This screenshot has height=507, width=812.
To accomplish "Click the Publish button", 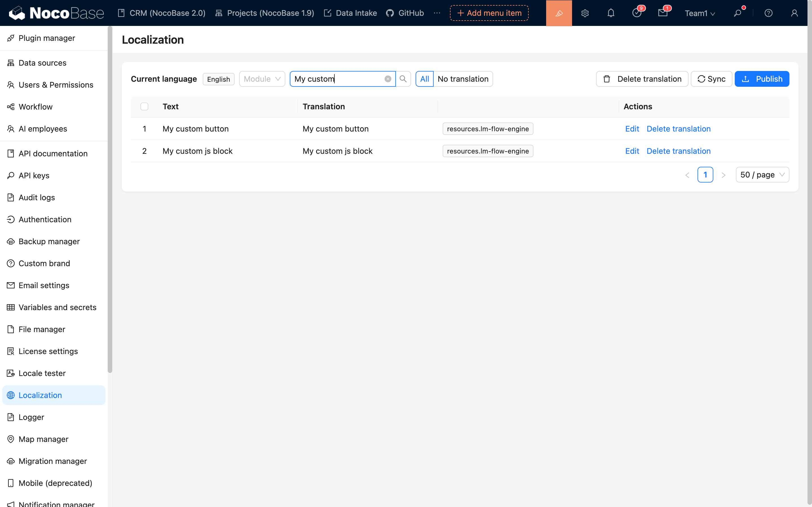I will pos(762,79).
